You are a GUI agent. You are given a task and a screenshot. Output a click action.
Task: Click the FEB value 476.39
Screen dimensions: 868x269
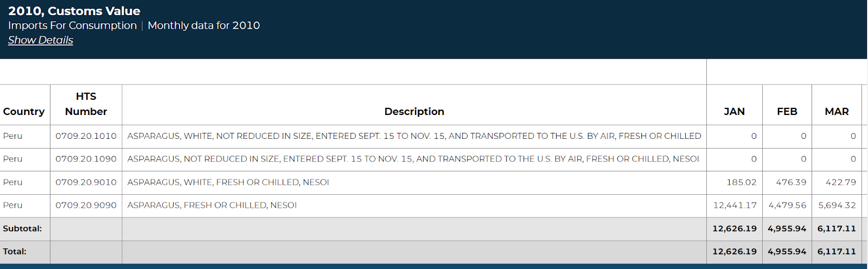[x=791, y=182]
